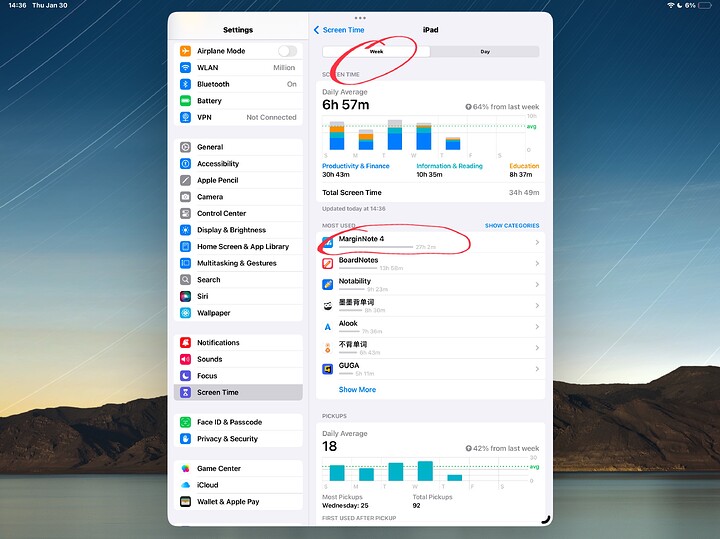Tap the battery indicator in status bar

coord(704,6)
